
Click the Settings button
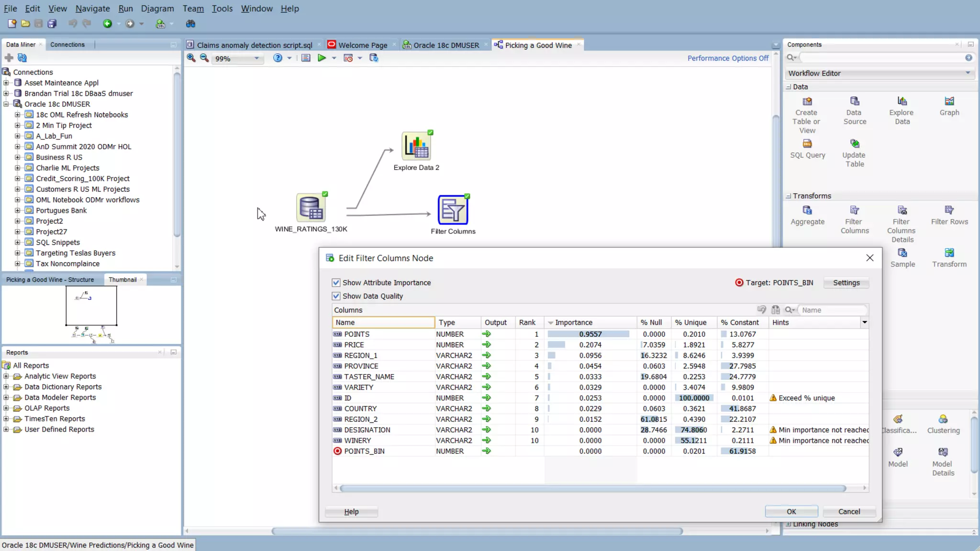pyautogui.click(x=846, y=283)
